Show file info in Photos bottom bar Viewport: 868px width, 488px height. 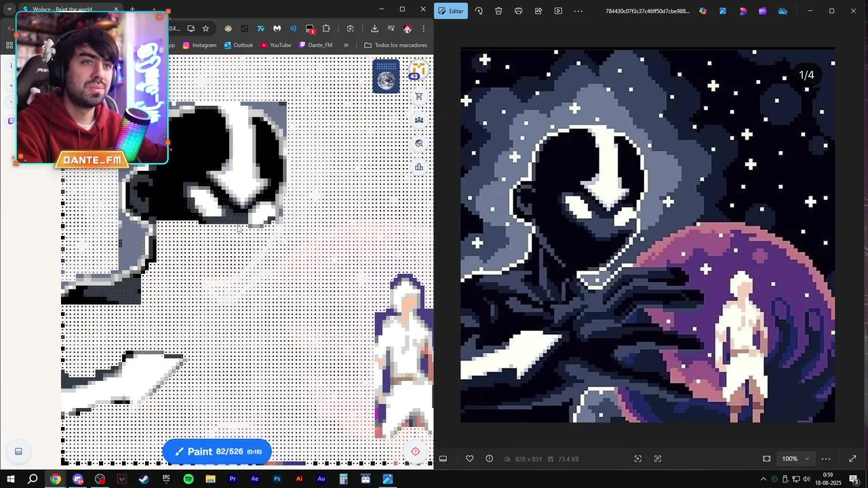[x=489, y=459]
